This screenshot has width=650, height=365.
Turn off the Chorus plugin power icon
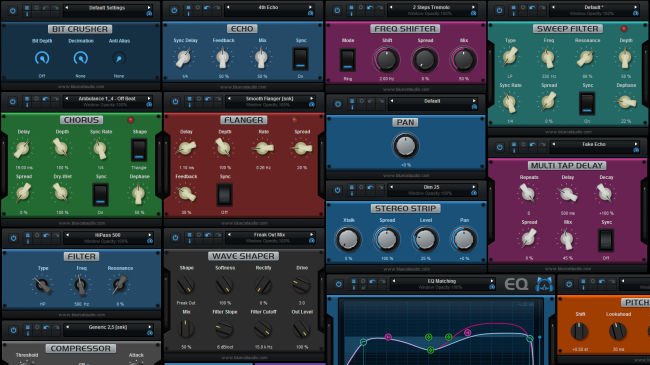click(x=12, y=102)
